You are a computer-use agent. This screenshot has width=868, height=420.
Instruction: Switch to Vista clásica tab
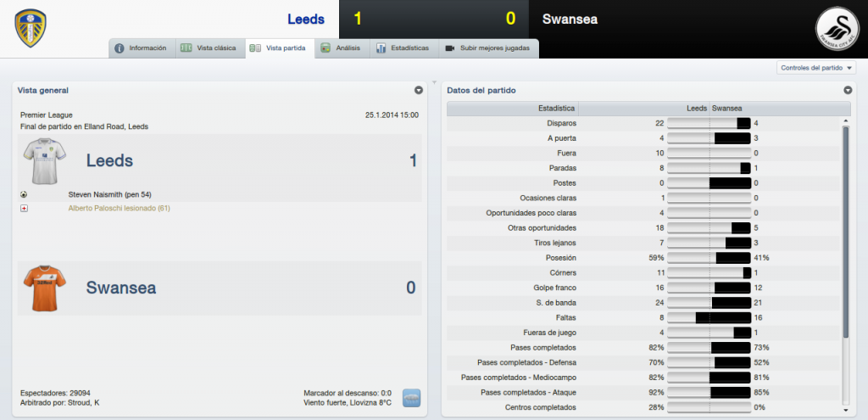(x=210, y=48)
